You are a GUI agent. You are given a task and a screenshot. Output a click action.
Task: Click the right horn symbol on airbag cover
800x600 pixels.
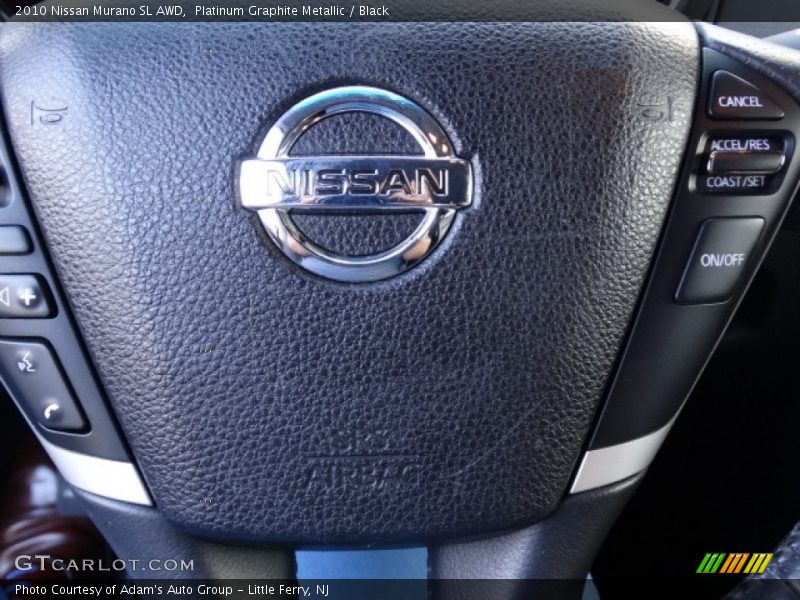click(x=655, y=109)
